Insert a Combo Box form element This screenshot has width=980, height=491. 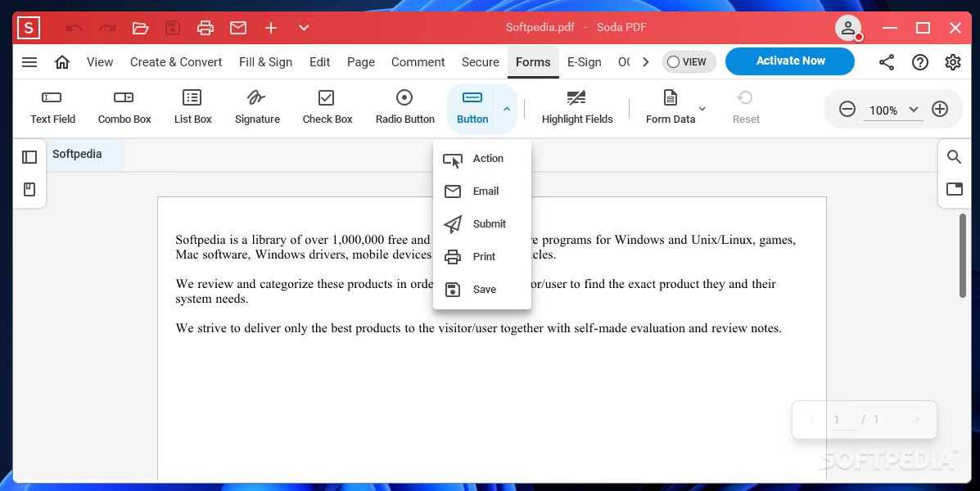pos(124,108)
